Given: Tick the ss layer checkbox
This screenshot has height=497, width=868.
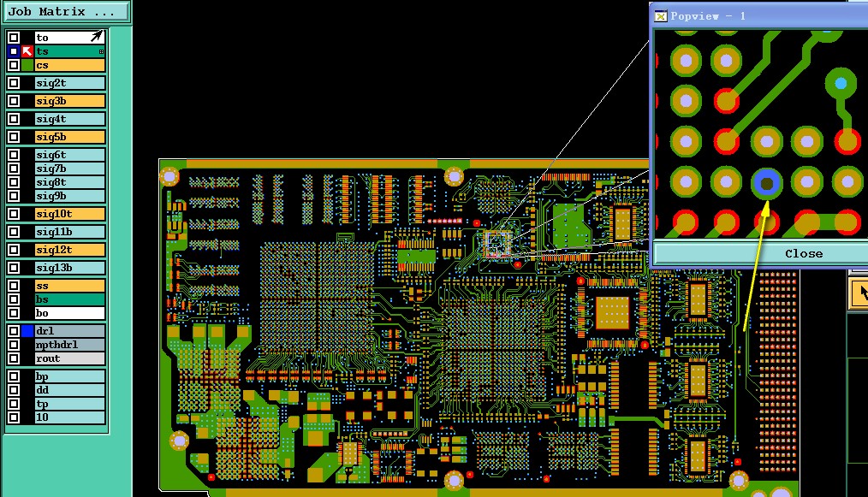Looking at the screenshot, I should 14,286.
